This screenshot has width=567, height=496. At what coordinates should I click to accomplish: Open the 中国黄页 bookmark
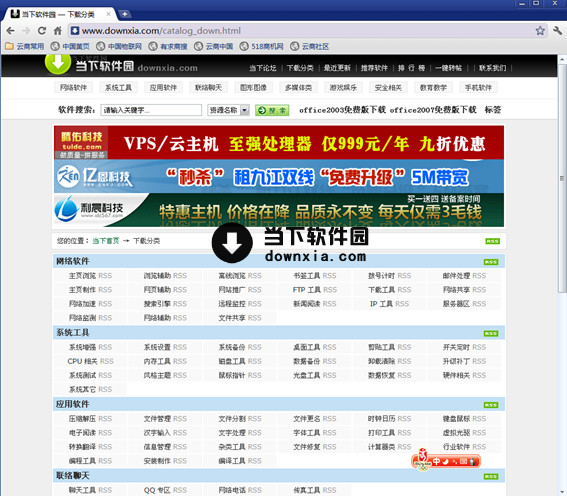(x=71, y=46)
